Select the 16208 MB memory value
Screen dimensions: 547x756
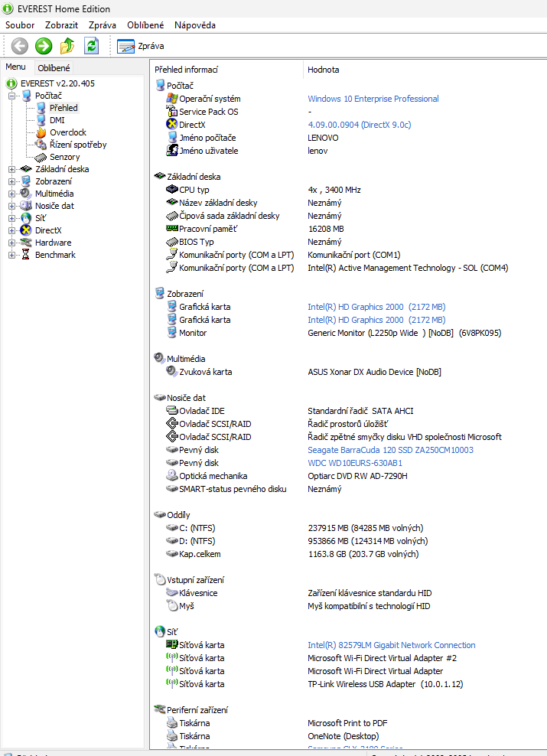pyautogui.click(x=326, y=229)
